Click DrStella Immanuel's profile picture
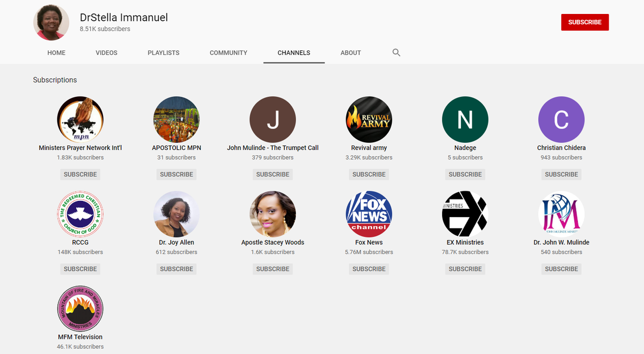This screenshot has width=644, height=354. (51, 22)
